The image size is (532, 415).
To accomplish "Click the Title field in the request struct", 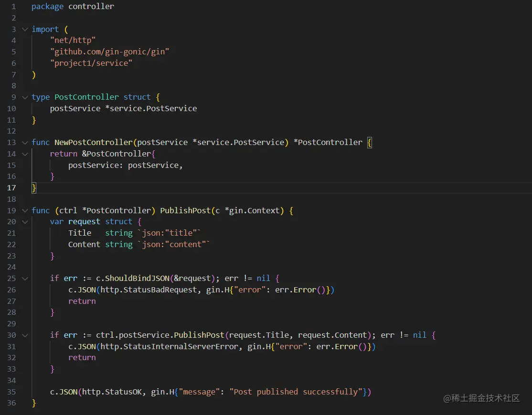I will pos(80,233).
